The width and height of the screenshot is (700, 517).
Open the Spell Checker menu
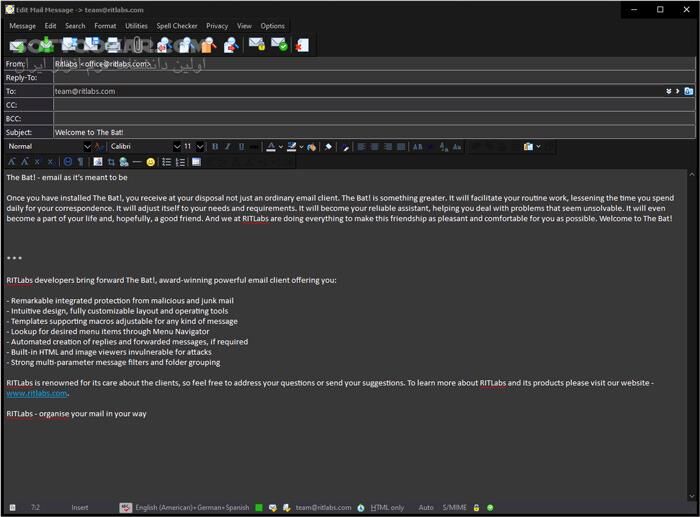click(x=176, y=26)
